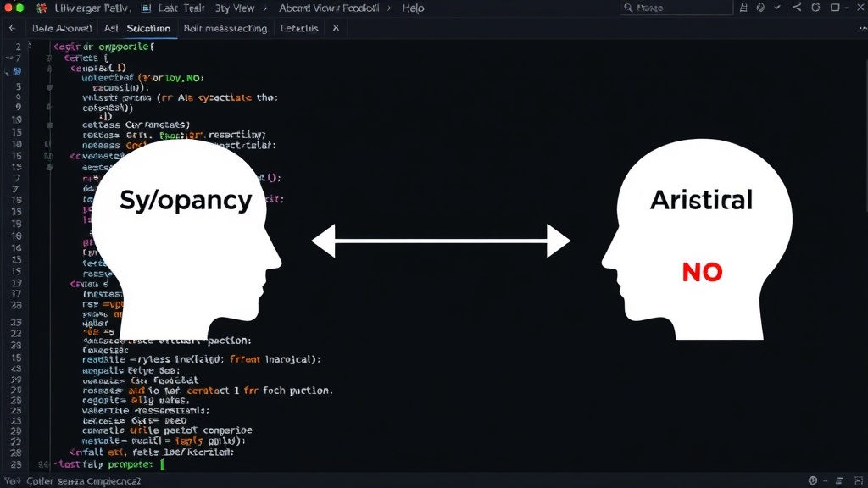This screenshot has width=868, height=488.
Task: Click the panel layout icon in status bar
Action: (x=859, y=481)
